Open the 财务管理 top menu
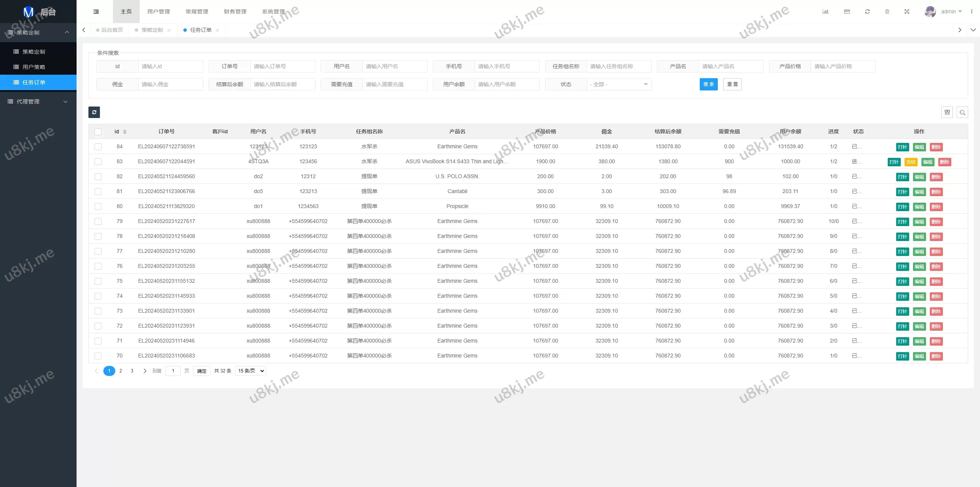The image size is (980, 487). [235, 11]
